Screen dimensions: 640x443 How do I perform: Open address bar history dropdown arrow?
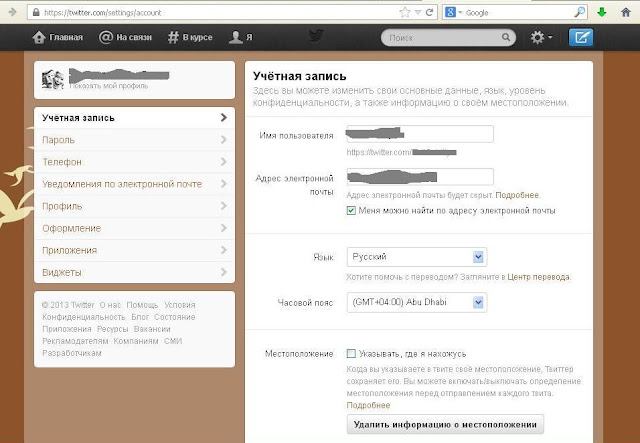coord(418,13)
